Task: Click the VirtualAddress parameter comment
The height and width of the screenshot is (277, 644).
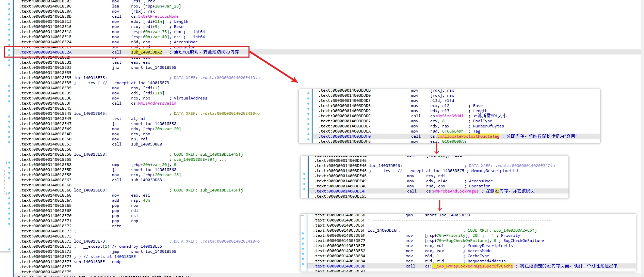Action: (191, 98)
